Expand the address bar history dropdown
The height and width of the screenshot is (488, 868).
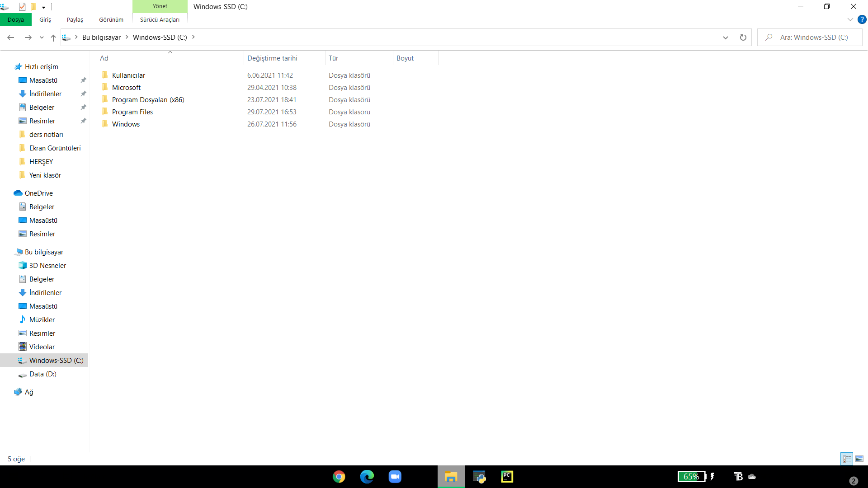(x=725, y=38)
